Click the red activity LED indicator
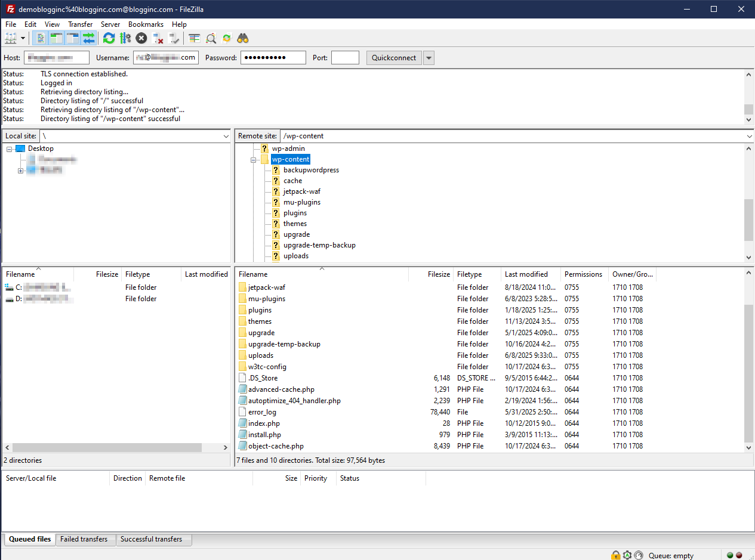The width and height of the screenshot is (755, 560). pyautogui.click(x=739, y=555)
